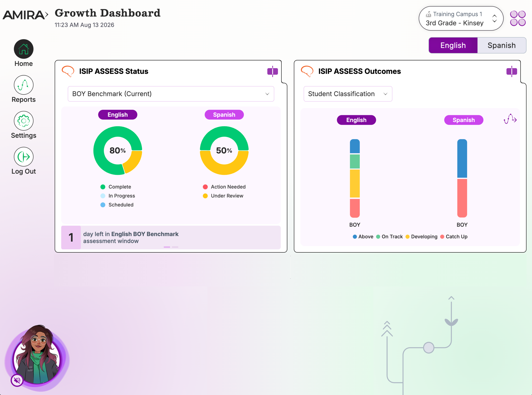Click the four-circle app launcher icon
532x395 pixels.
[518, 18]
